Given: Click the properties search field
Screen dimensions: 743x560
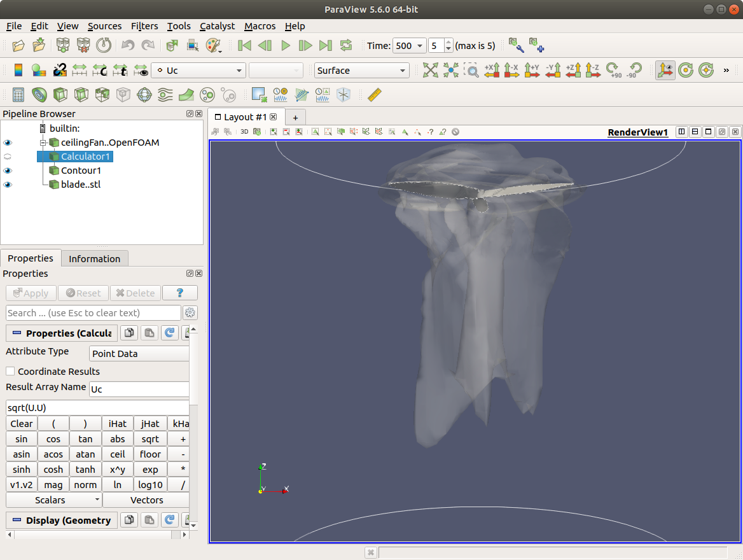Looking at the screenshot, I should [x=94, y=313].
